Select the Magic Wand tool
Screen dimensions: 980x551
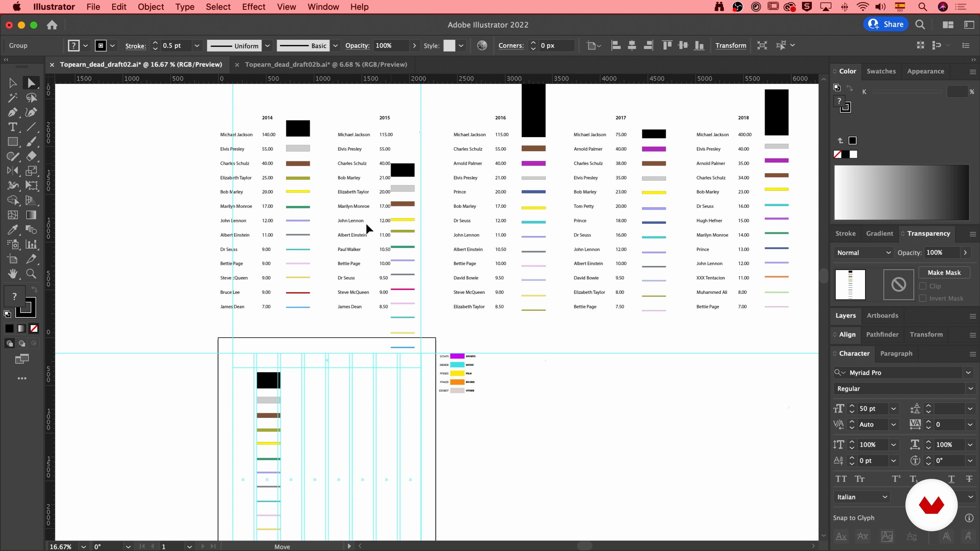pos(13,98)
